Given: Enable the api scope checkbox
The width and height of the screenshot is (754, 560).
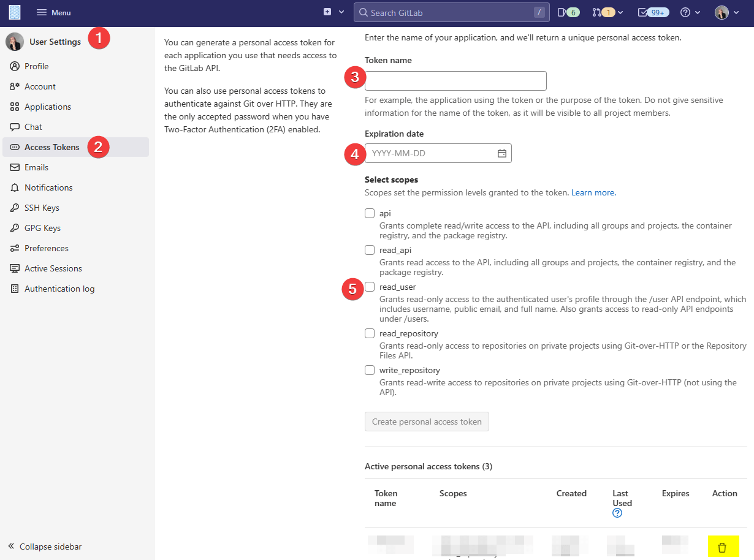Looking at the screenshot, I should pyautogui.click(x=370, y=213).
